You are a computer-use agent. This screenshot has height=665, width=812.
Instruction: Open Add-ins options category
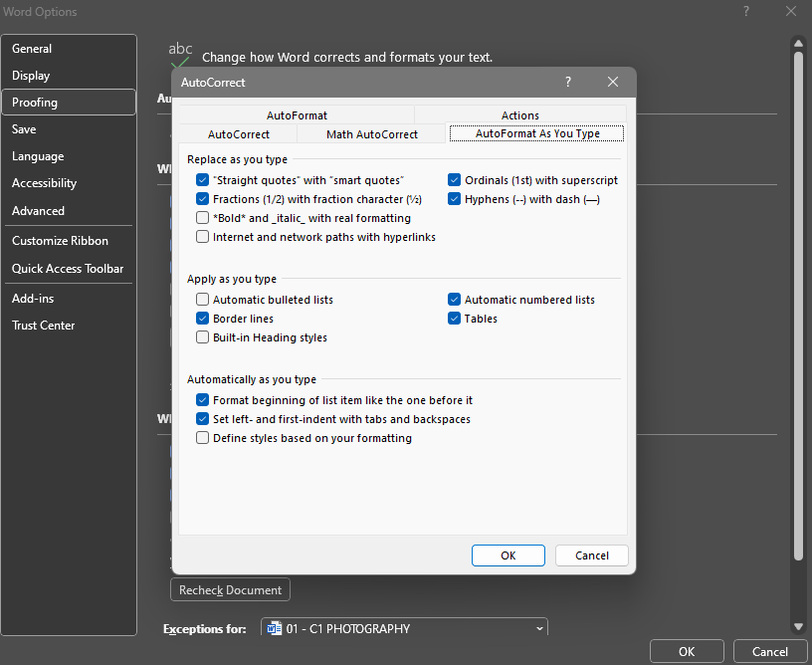69,298
